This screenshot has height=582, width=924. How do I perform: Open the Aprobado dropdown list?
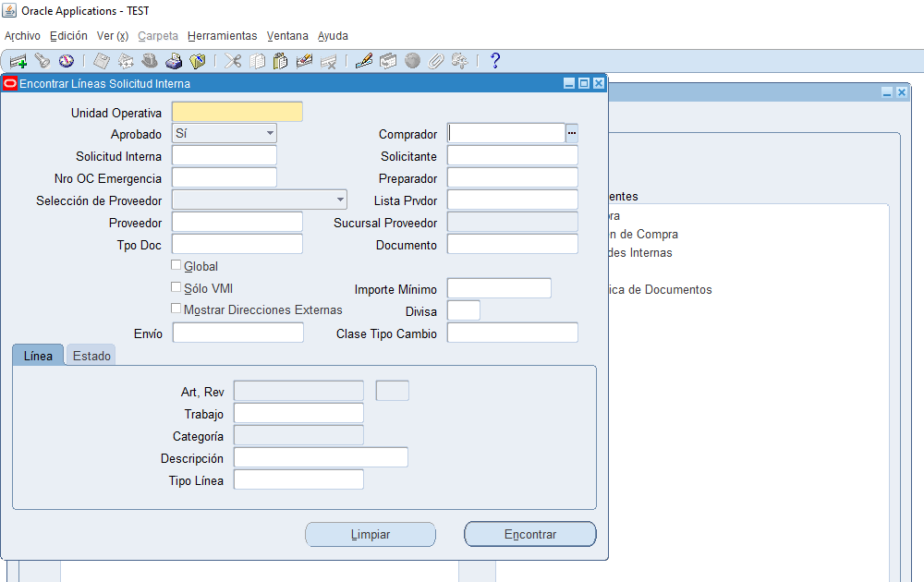click(x=270, y=134)
